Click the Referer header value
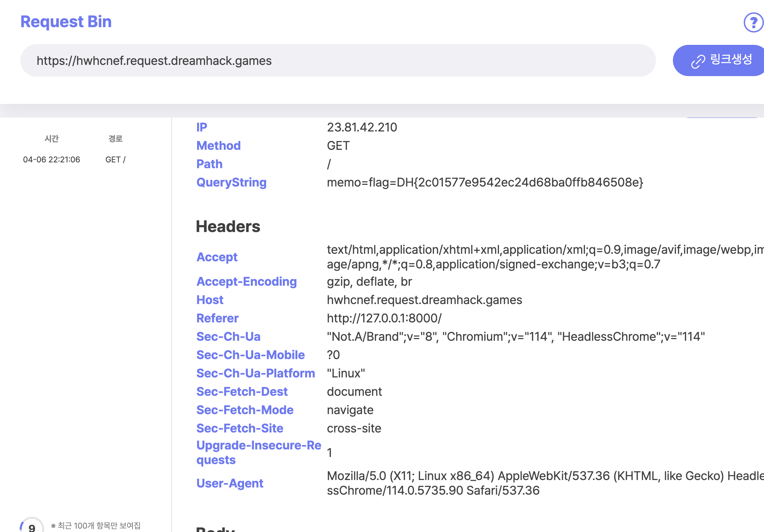 384,318
